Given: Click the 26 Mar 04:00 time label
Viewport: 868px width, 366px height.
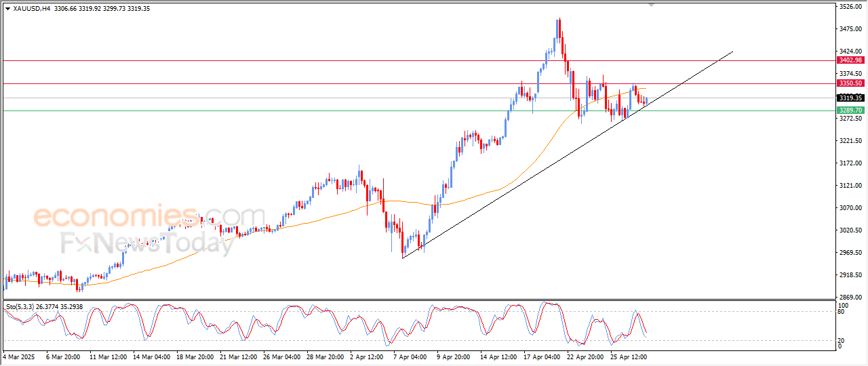Looking at the screenshot, I should pyautogui.click(x=282, y=357).
